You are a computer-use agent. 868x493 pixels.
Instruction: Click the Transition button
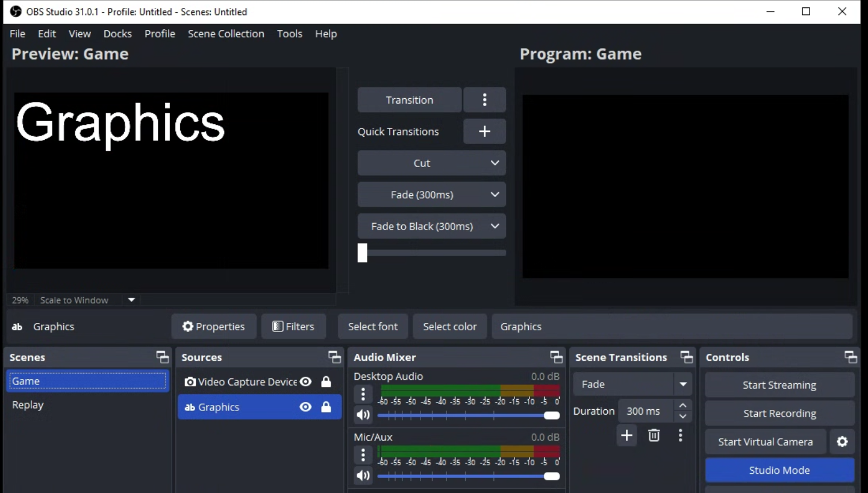coord(410,100)
